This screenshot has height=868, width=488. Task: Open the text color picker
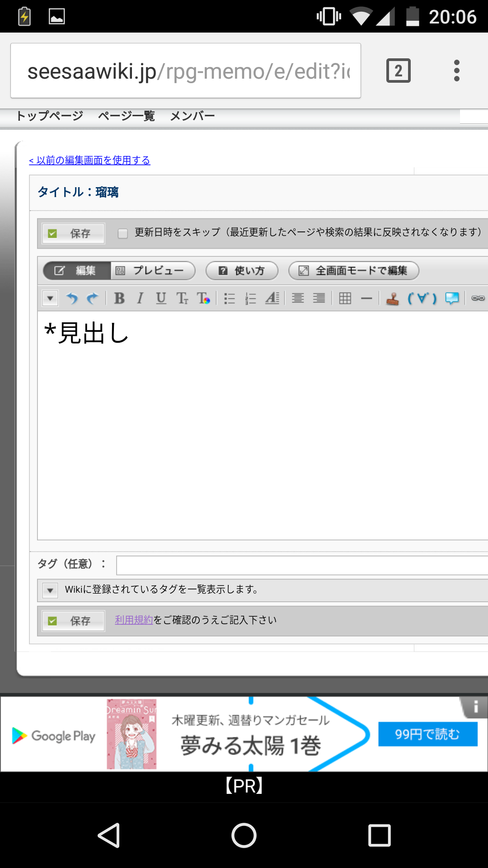(203, 298)
